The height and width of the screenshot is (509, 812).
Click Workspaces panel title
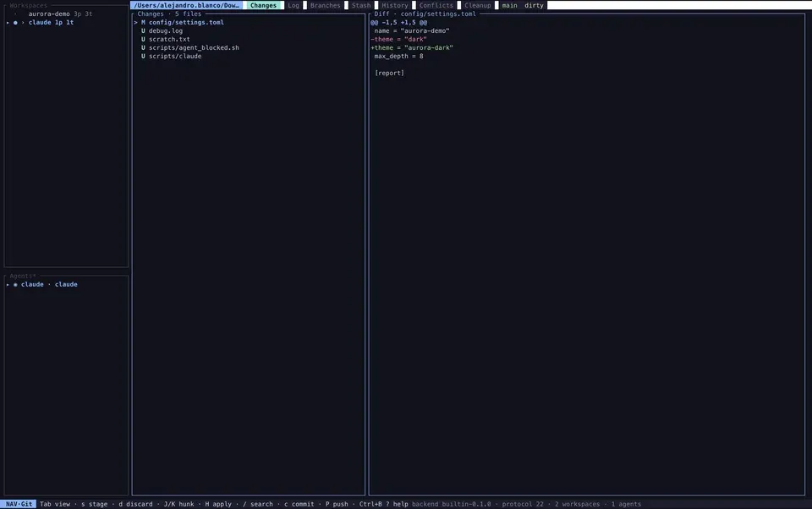[x=28, y=5]
